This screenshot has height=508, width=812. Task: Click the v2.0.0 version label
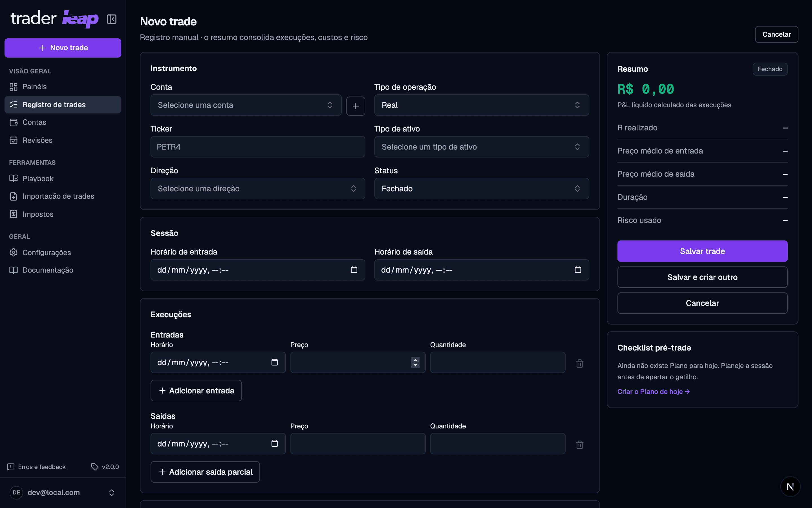click(111, 467)
